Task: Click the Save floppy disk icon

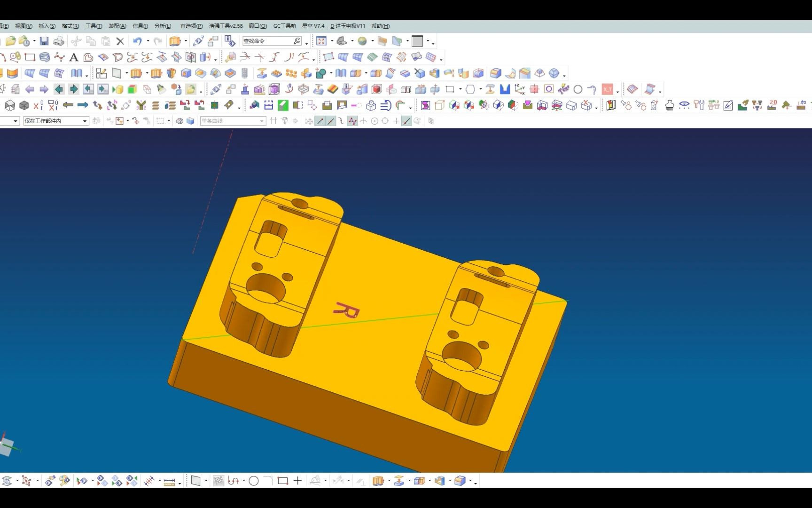Action: 44,41
